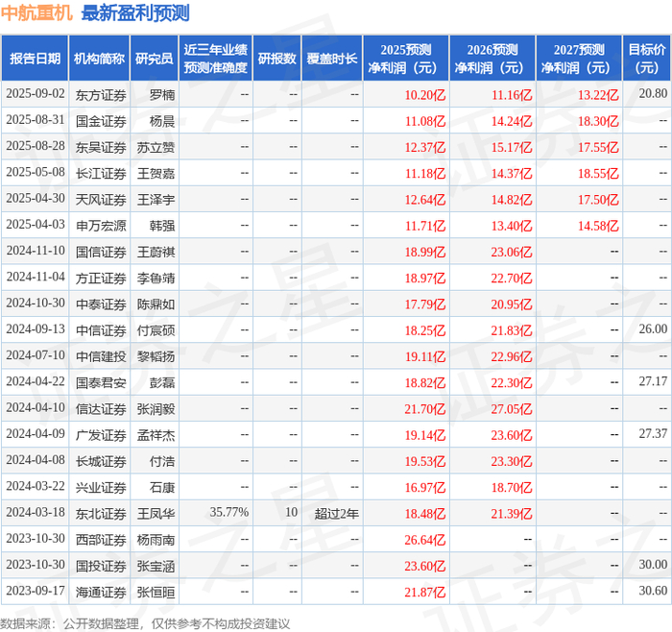
Task: Click the 2026预测净利润 column header
Action: click(492, 59)
